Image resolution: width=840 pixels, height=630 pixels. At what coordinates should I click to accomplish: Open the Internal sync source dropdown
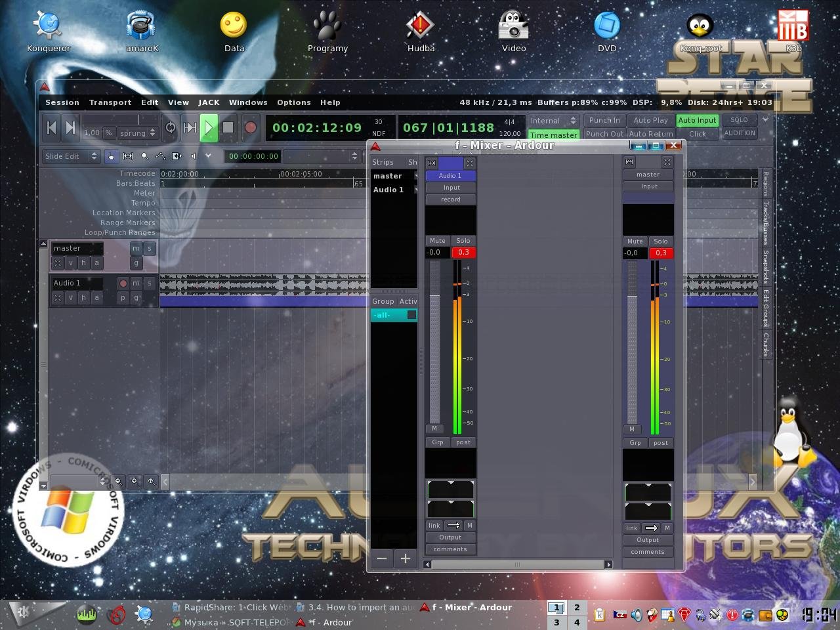[553, 121]
